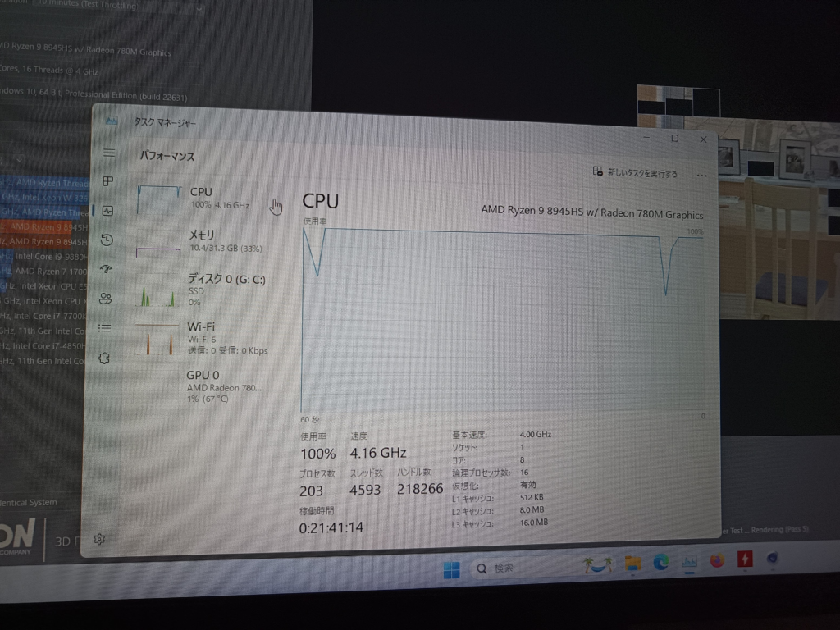Go to Startup apps sidebar icon
This screenshot has height=630, width=840.
(x=105, y=269)
